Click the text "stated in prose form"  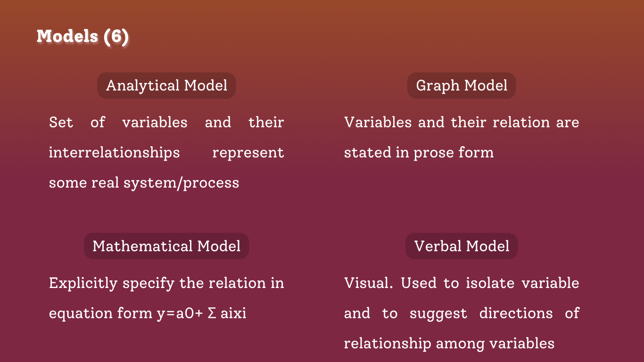tap(419, 153)
